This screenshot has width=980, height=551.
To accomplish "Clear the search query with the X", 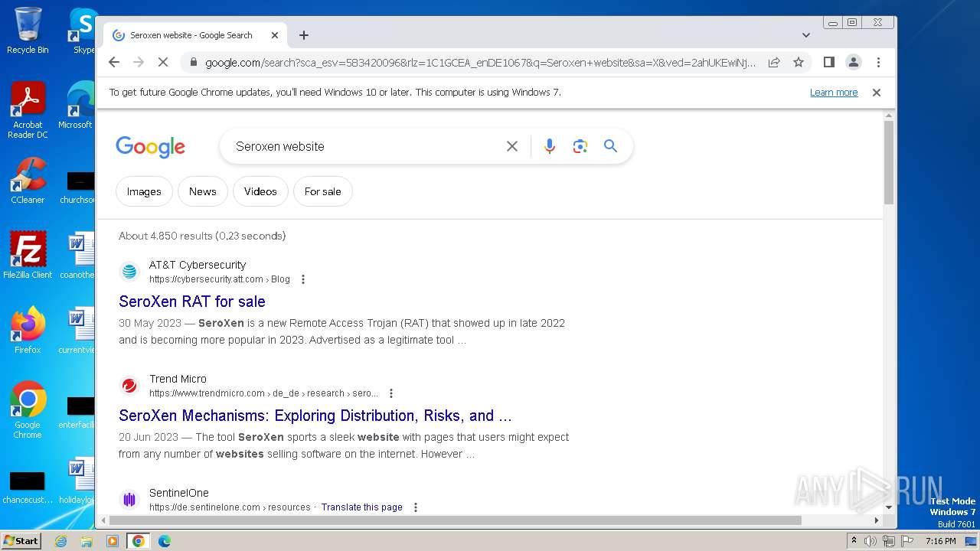I will [x=512, y=146].
